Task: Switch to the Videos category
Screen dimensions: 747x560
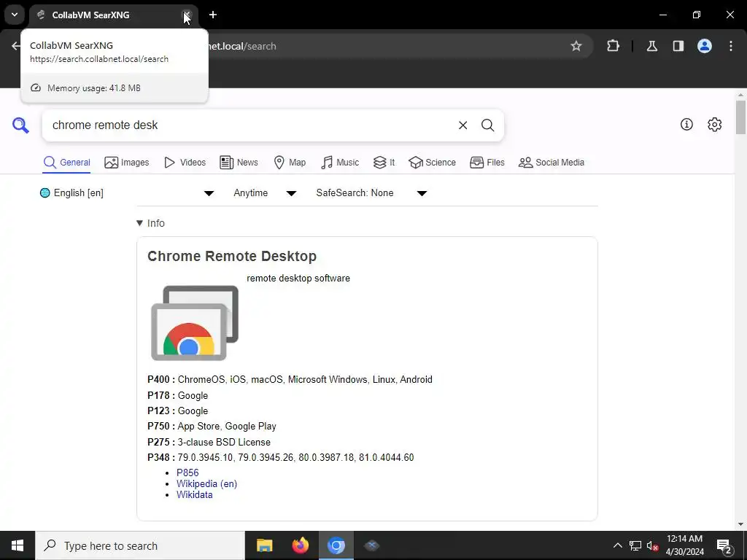Action: click(x=185, y=163)
